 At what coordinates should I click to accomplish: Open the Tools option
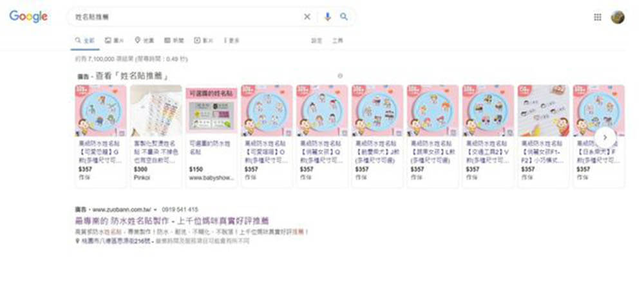click(x=337, y=41)
